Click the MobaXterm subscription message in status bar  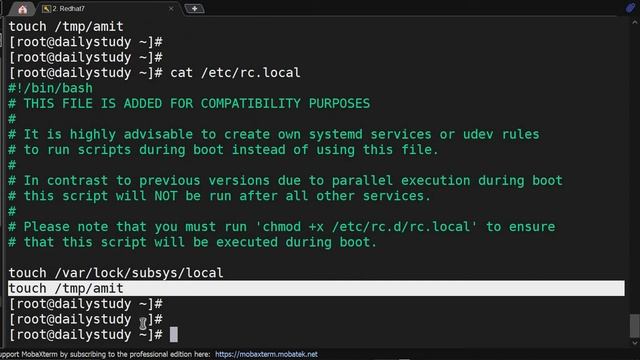point(105,354)
